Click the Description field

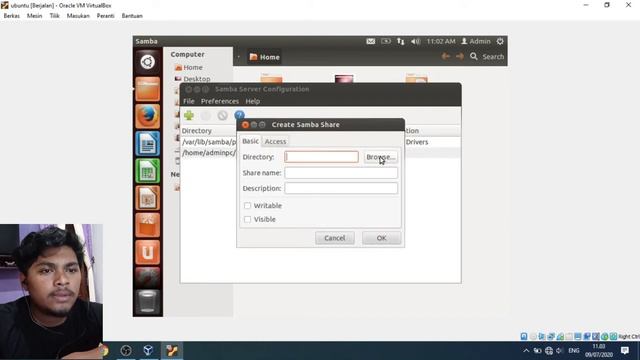pyautogui.click(x=341, y=188)
